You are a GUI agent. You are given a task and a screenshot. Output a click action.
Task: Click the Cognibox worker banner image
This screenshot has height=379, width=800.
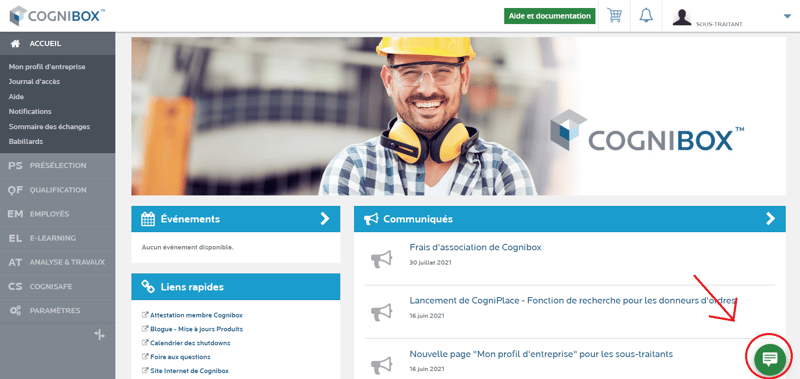[458, 116]
